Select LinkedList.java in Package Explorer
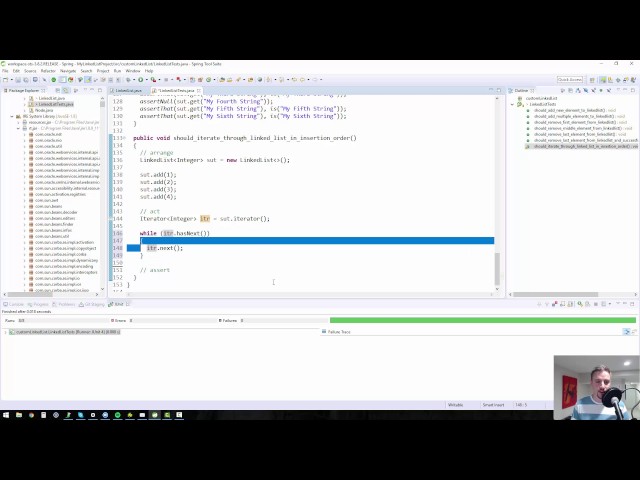640x480 pixels. click(51, 98)
